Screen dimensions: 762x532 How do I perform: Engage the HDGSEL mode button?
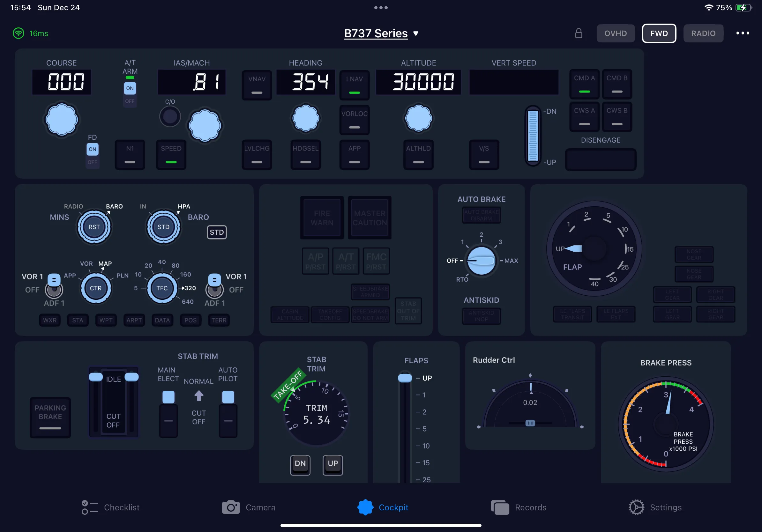click(x=305, y=155)
